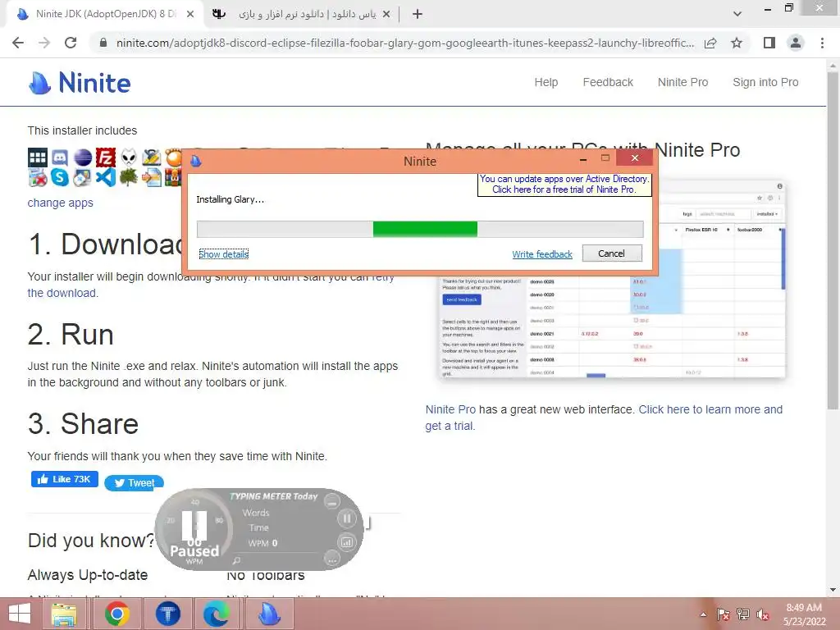Open Feedback in Ninite header

click(x=608, y=83)
